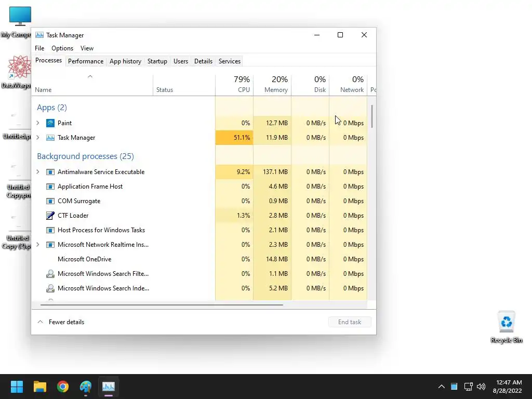Image resolution: width=532 pixels, height=399 pixels.
Task: Click the 1.3% CTF Loader CPU value
Action: pyautogui.click(x=243, y=216)
